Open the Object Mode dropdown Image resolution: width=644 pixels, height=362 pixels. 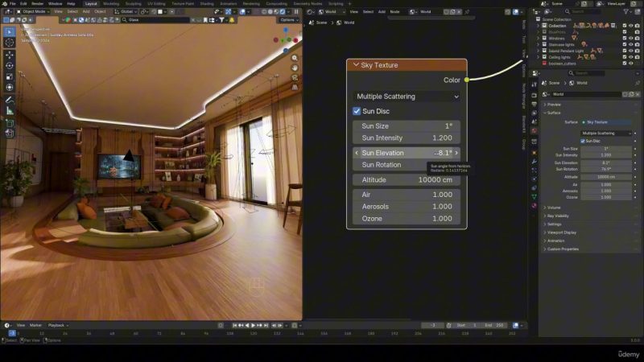(x=31, y=12)
